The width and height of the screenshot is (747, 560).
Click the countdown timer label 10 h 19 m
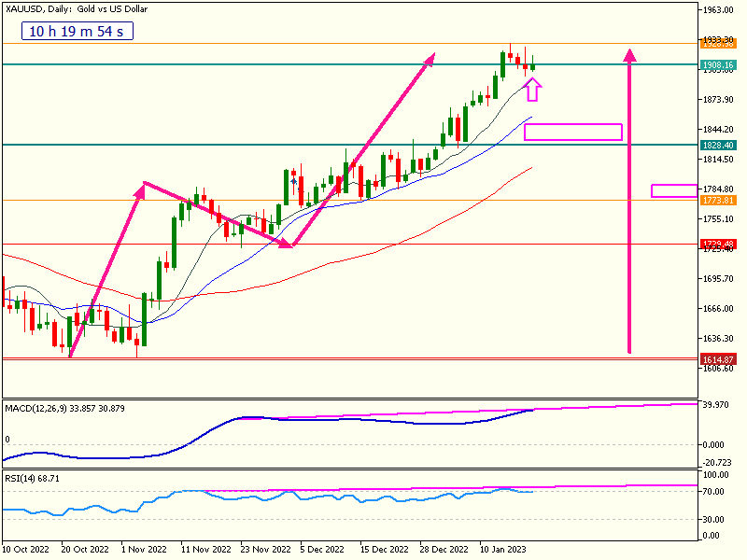click(x=78, y=32)
